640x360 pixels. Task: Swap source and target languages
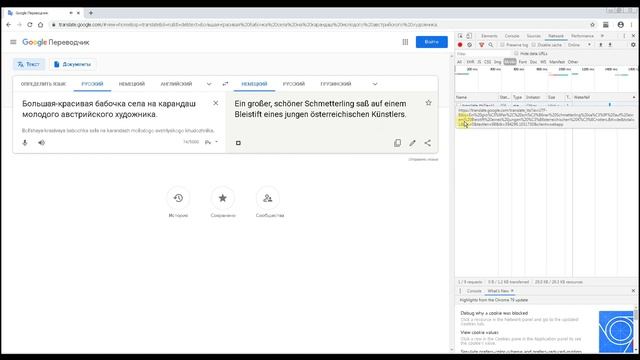[225, 84]
